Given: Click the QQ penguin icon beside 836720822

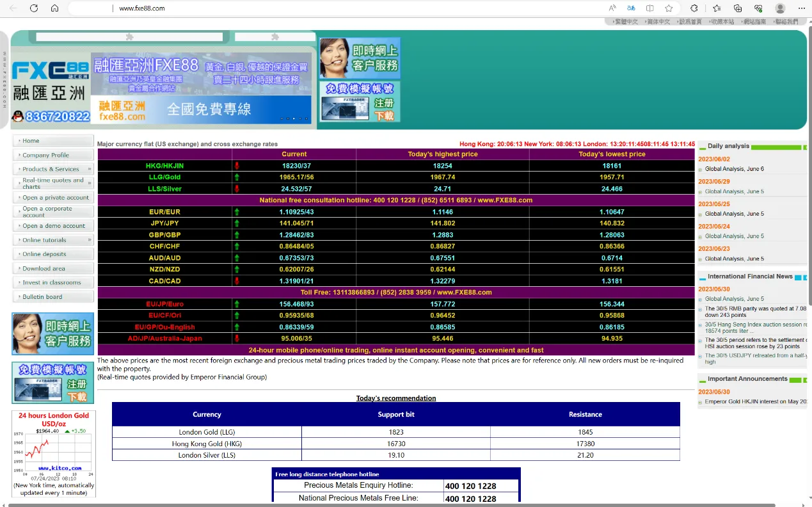Looking at the screenshot, I should pyautogui.click(x=18, y=117).
